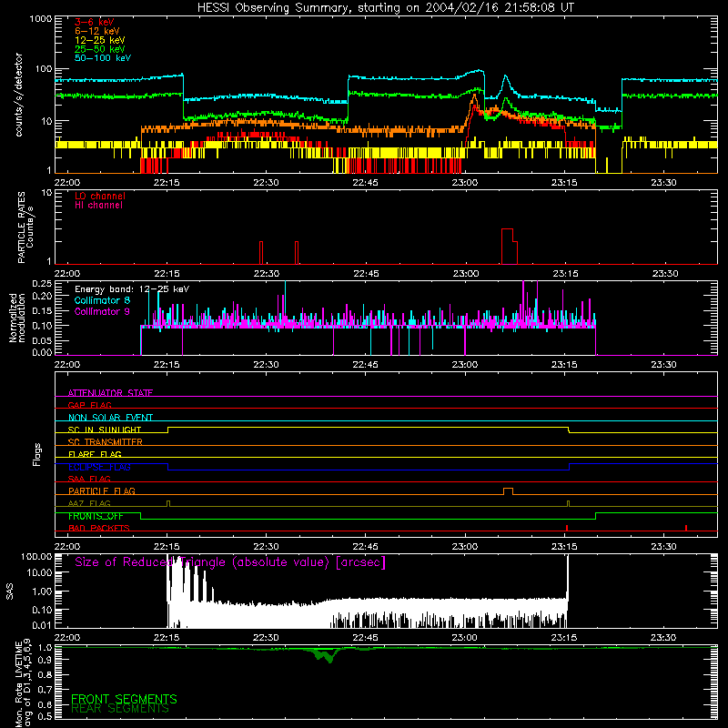The height and width of the screenshot is (728, 728).
Task: Click the FRONT SEGMENTS legend label
Action: (x=124, y=699)
